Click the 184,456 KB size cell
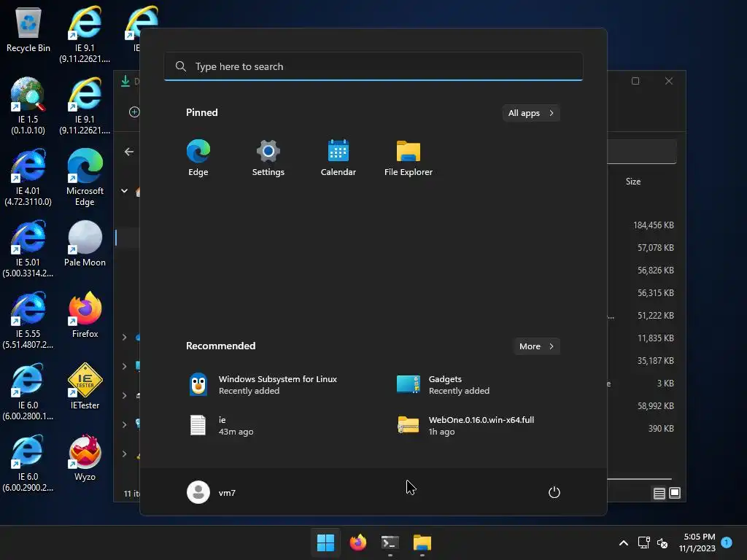Viewport: 747px width, 560px height. click(x=653, y=225)
